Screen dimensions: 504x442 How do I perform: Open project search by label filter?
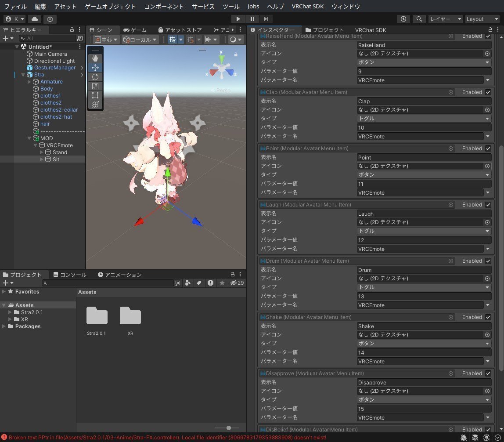[199, 283]
